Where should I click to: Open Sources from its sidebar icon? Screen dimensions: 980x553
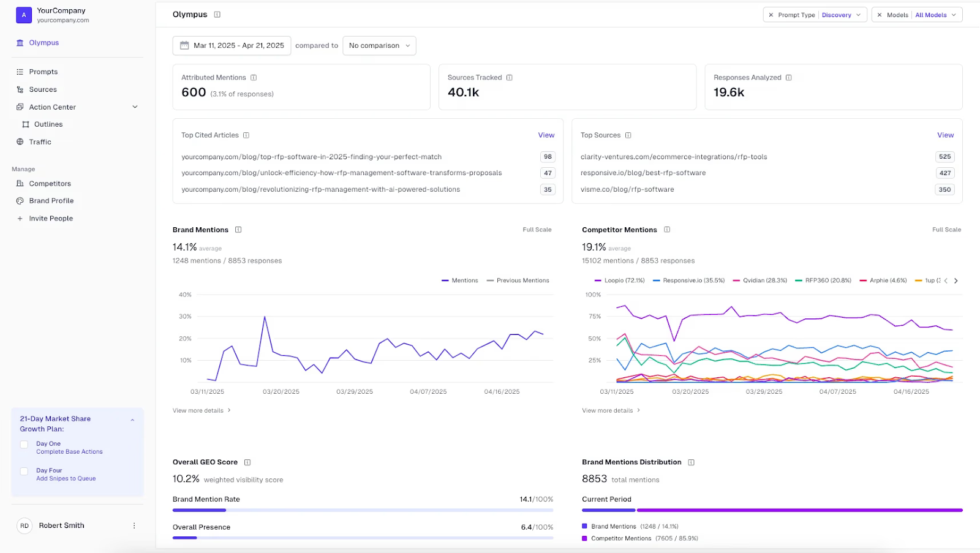point(20,89)
